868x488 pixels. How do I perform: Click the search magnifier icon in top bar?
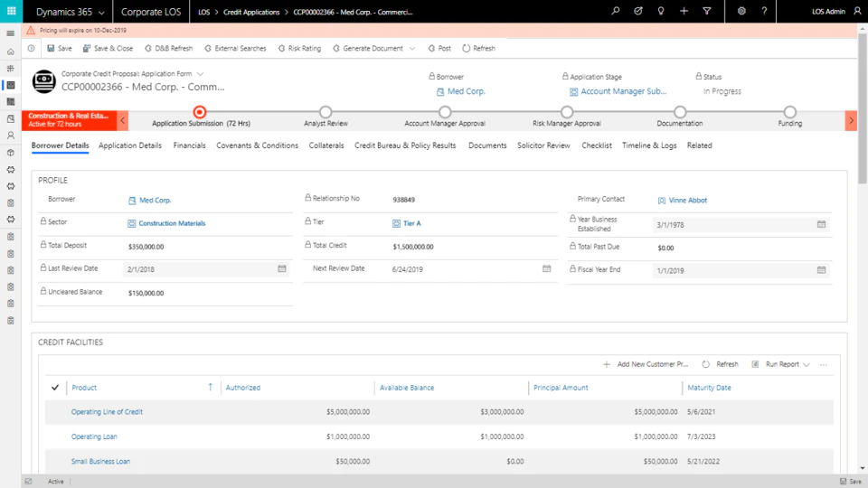(615, 11)
